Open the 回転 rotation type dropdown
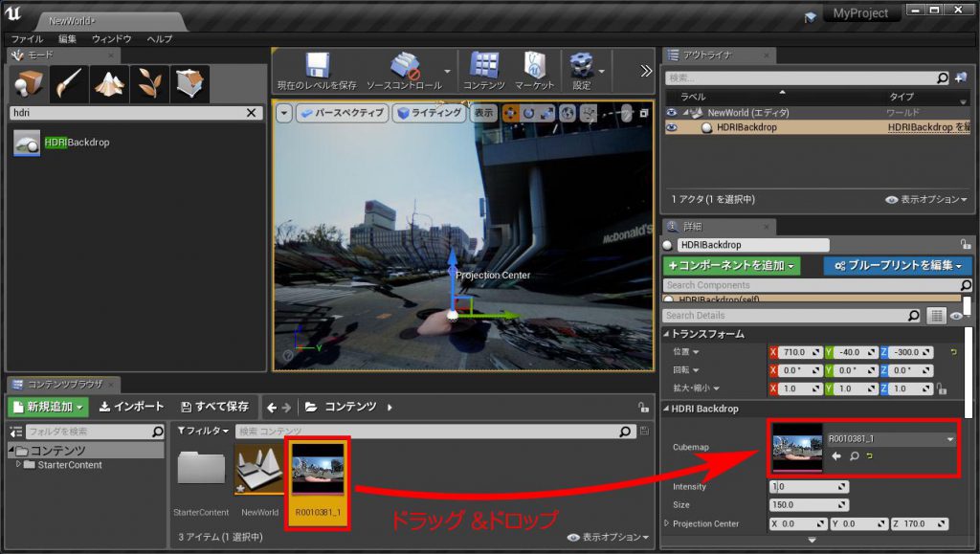980x554 pixels. [696, 370]
